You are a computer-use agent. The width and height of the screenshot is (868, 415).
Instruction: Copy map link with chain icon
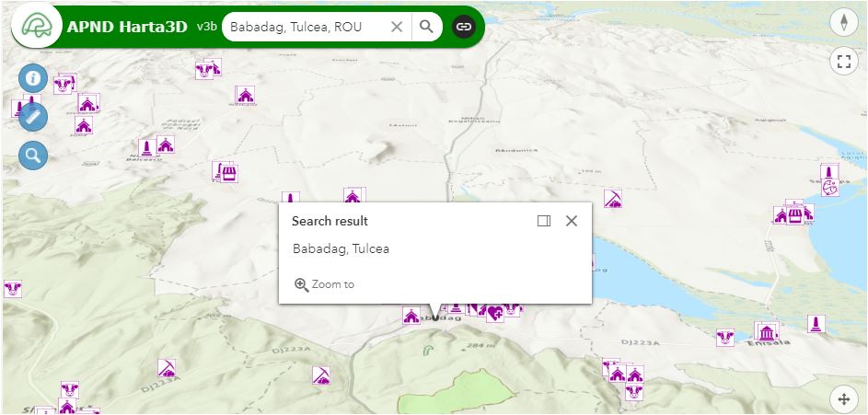[x=463, y=27]
